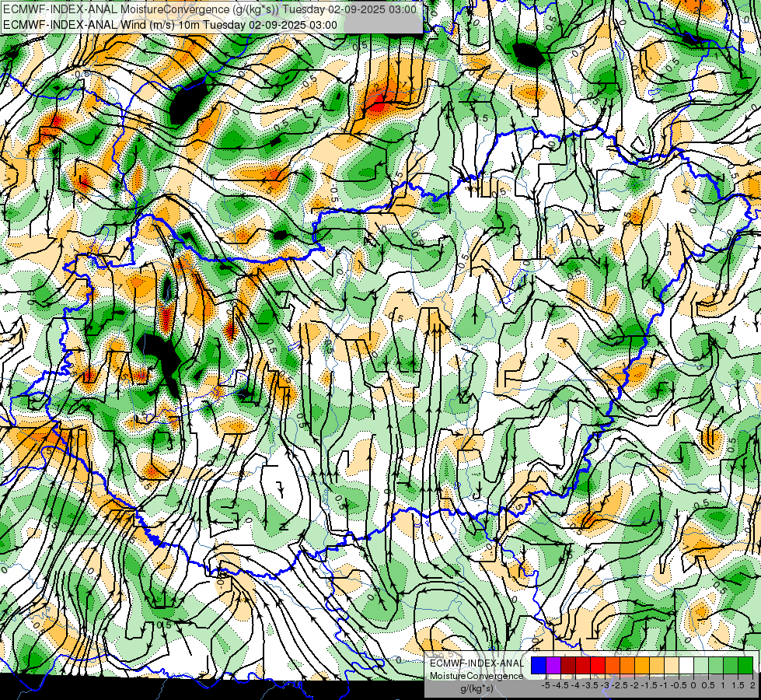
Task: Select the white legend swatch left of 0
Action: [686, 666]
